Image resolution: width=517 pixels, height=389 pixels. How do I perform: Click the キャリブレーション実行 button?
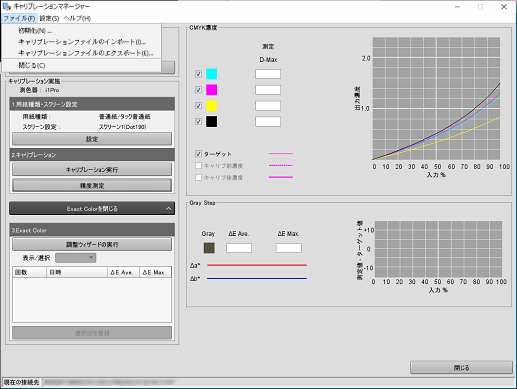pos(92,169)
